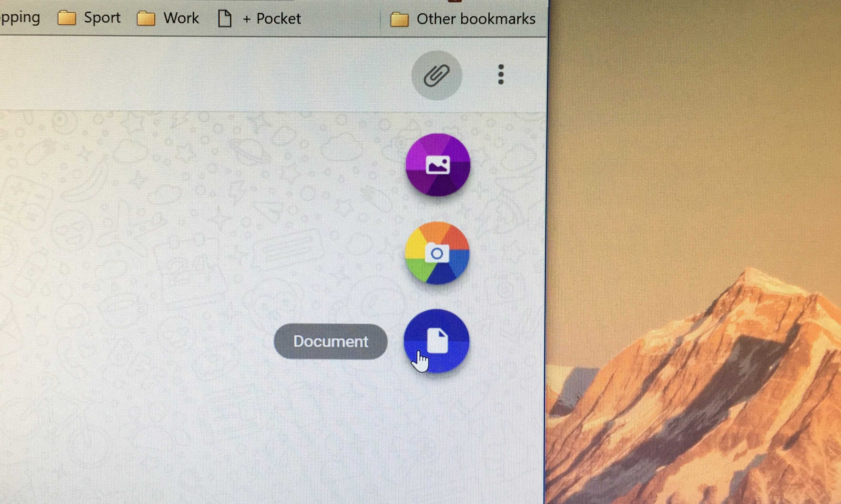Click the page icon beside + Pocket
841x504 pixels.
(224, 18)
